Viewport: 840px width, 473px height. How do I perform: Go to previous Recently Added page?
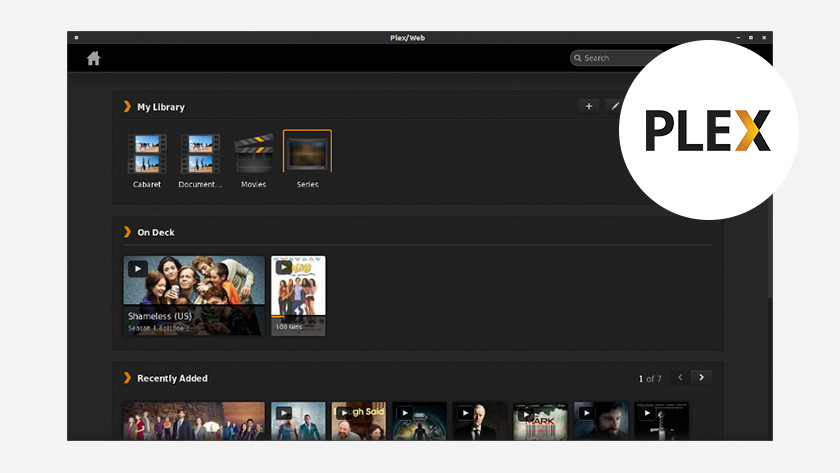click(680, 378)
